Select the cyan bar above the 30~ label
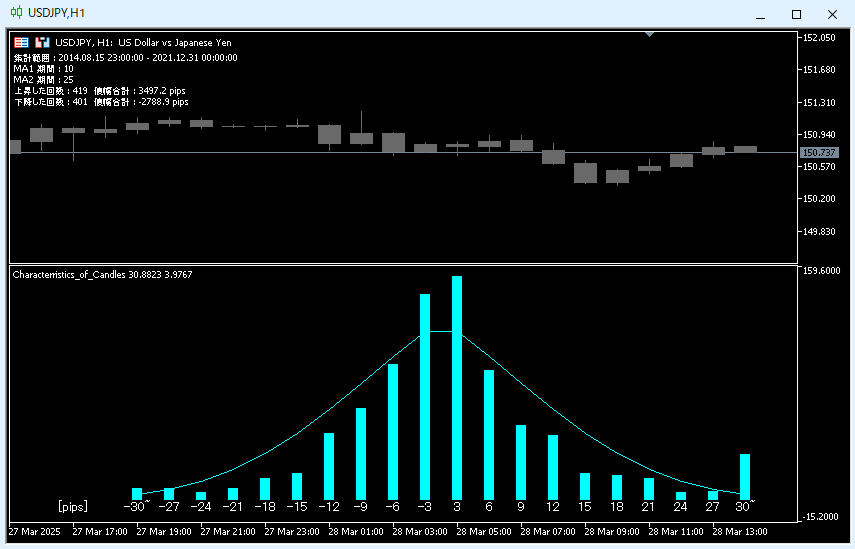This screenshot has height=549, width=855. click(745, 476)
